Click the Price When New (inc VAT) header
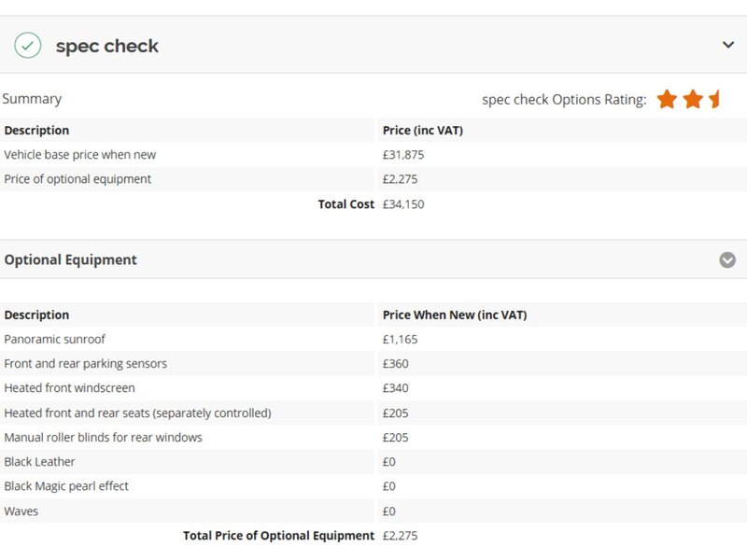747x560 pixels. tap(455, 315)
